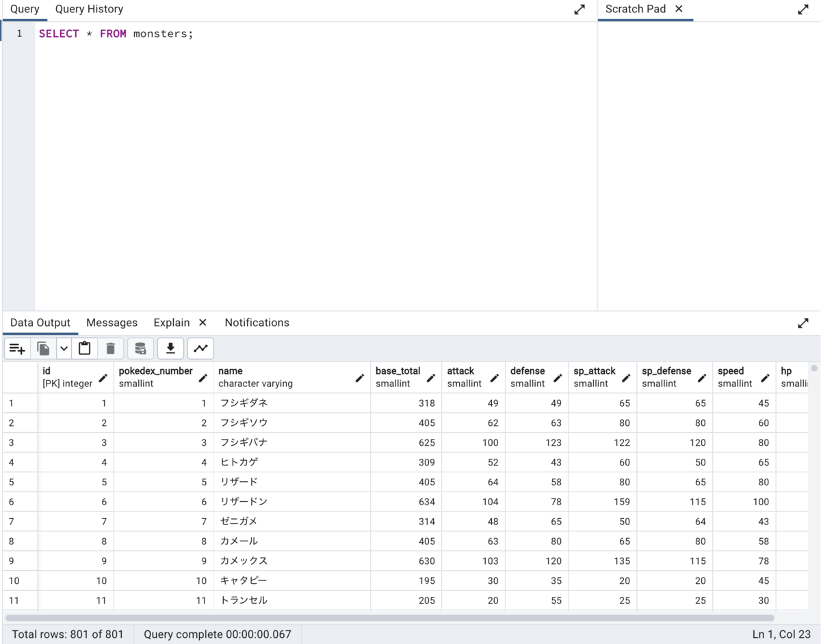Click the edit pencil in id column header
The image size is (821, 644).
[103, 377]
